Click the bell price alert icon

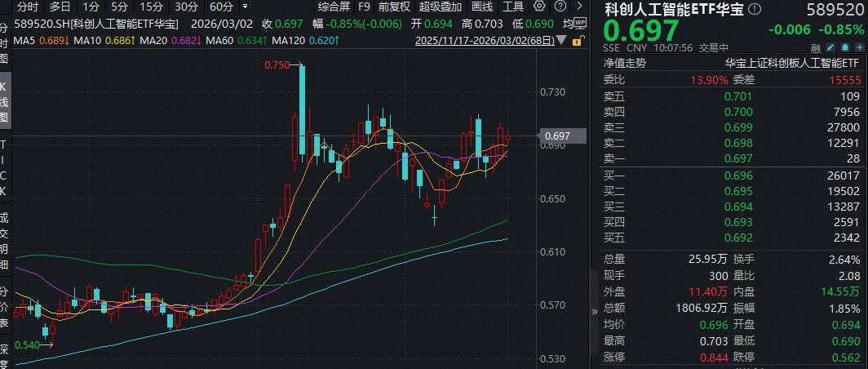click(x=845, y=47)
